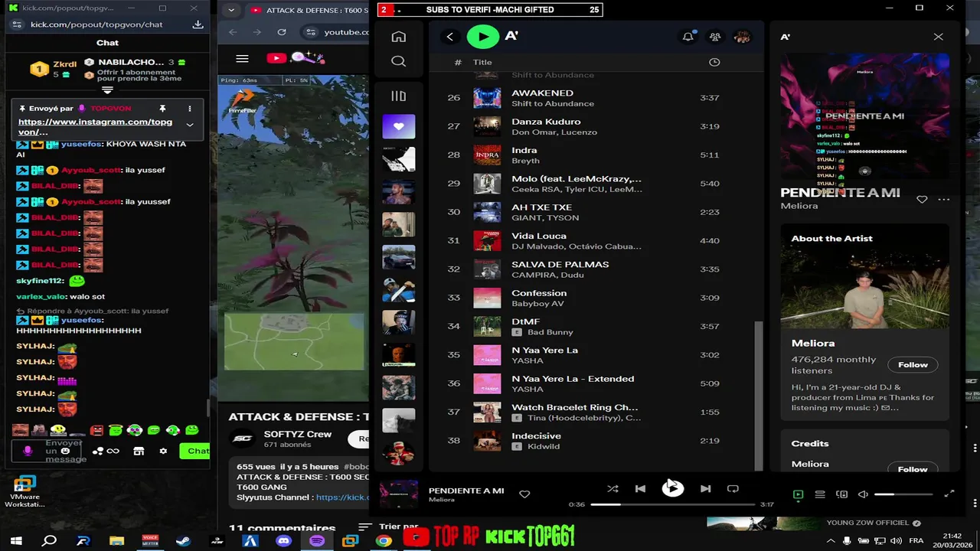Click the Kick chat message input field
The image size is (980, 551).
pos(47,451)
